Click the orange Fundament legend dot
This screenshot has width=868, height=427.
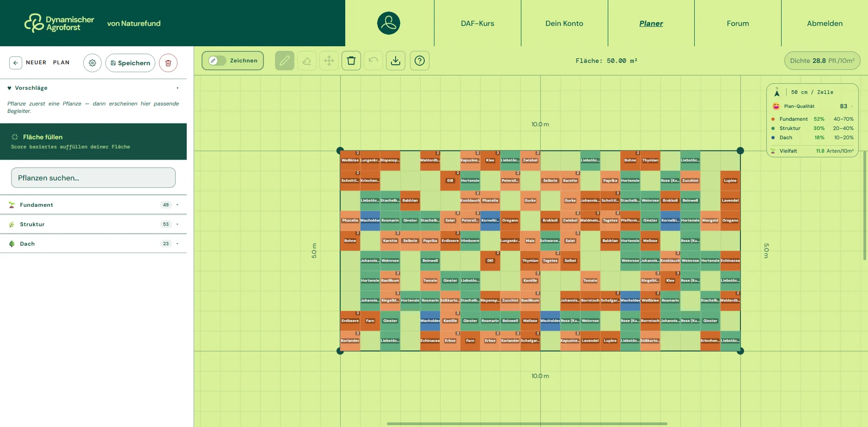[x=773, y=119]
